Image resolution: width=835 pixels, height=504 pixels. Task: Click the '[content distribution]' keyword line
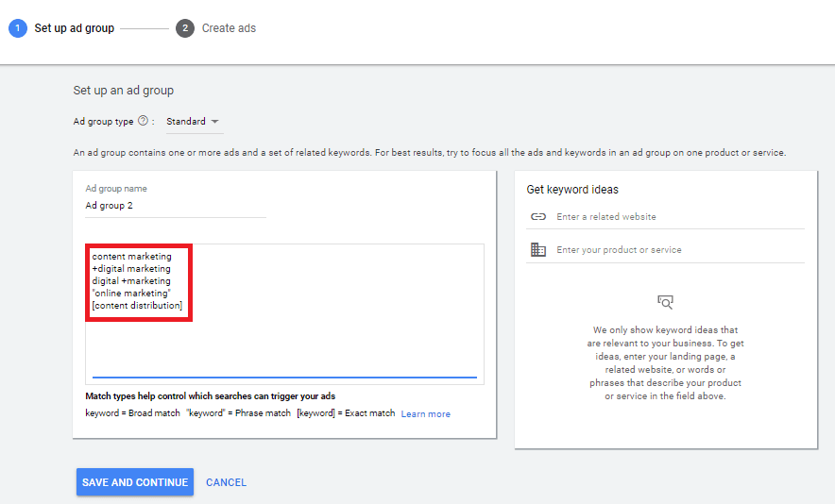click(137, 306)
